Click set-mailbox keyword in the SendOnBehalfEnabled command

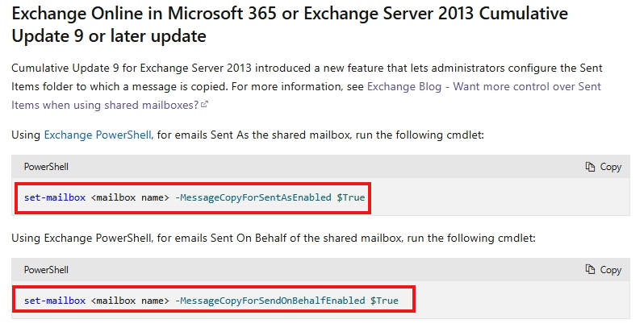[54, 301]
